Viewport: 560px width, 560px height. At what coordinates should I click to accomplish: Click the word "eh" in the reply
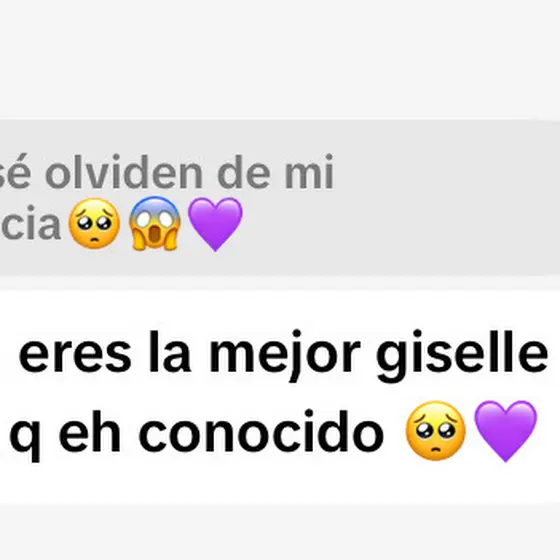pos(89,431)
